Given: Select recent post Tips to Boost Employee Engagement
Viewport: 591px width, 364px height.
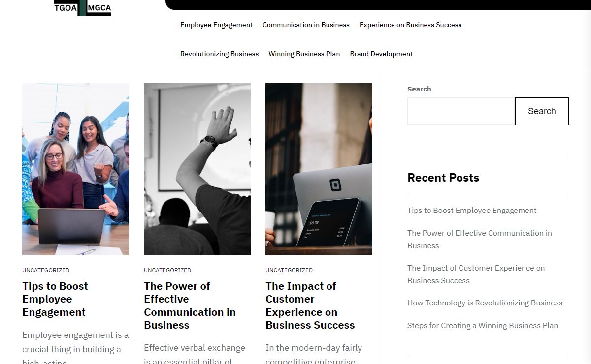Looking at the screenshot, I should point(472,211).
